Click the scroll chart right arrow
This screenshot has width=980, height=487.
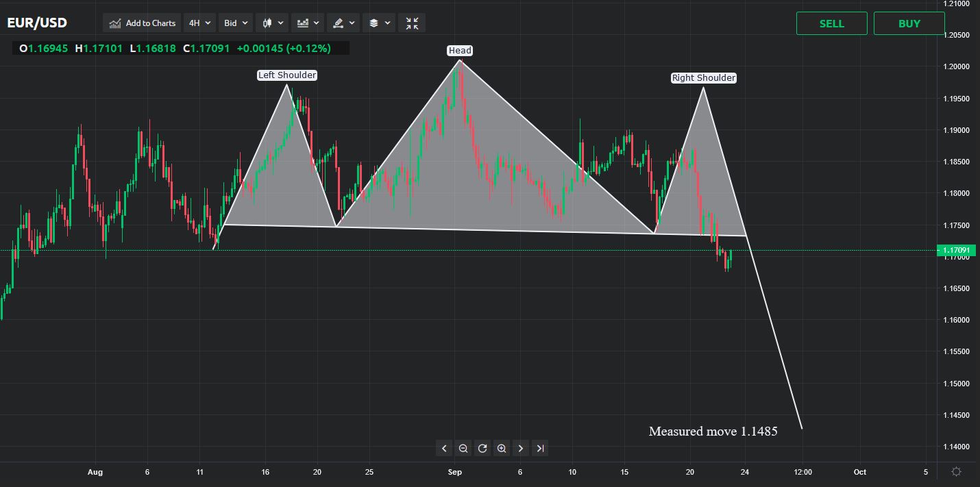click(521, 448)
